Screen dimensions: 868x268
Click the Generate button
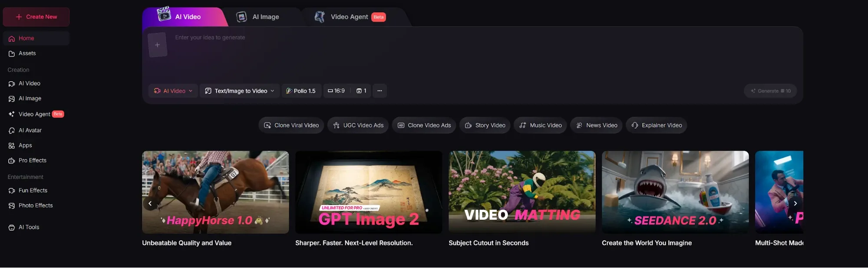[x=770, y=91]
